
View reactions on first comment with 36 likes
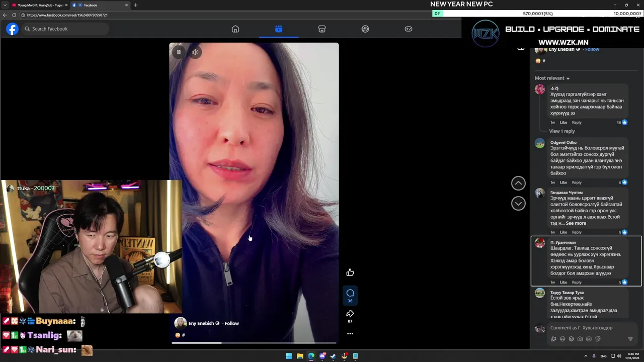pos(622,122)
